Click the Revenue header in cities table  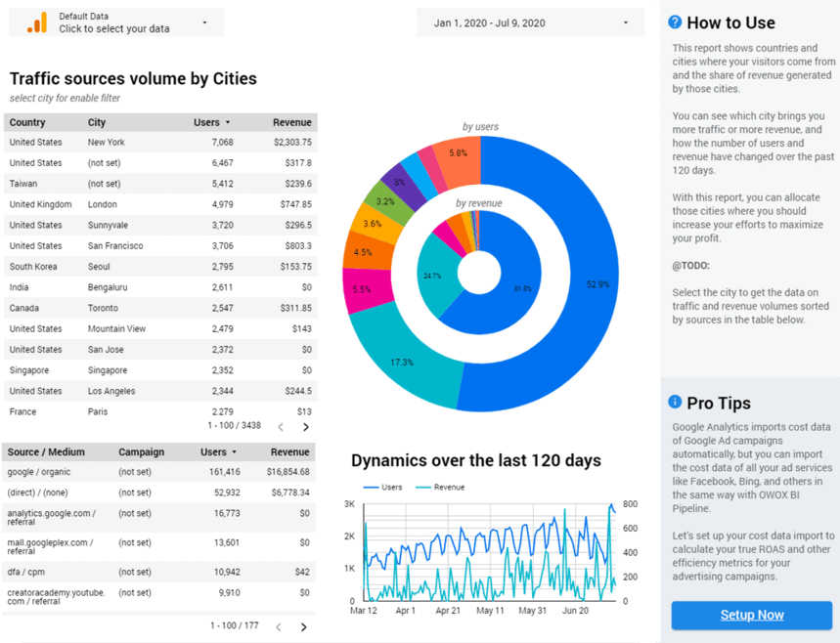point(291,123)
